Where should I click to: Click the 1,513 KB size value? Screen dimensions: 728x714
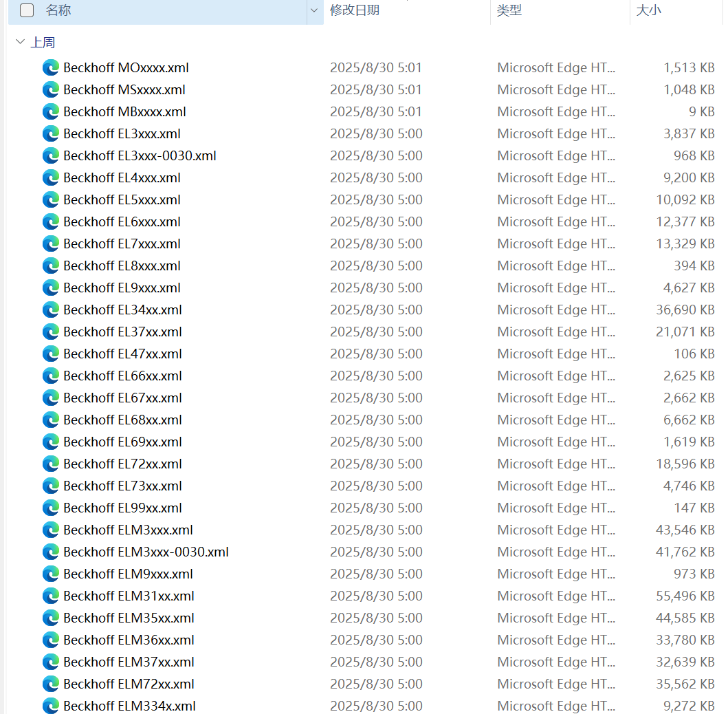point(689,68)
